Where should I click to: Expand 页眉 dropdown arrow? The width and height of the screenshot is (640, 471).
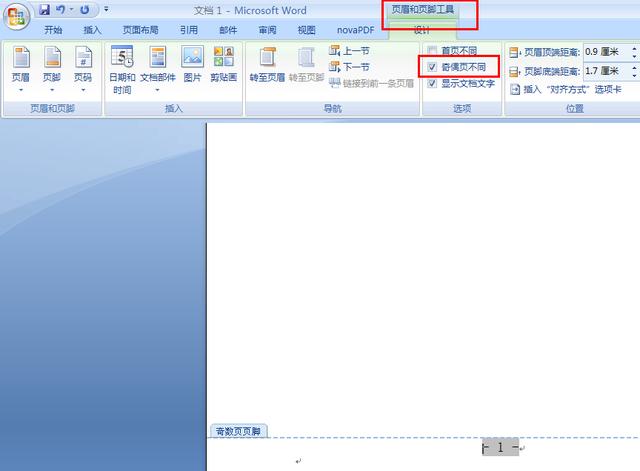tap(21, 90)
